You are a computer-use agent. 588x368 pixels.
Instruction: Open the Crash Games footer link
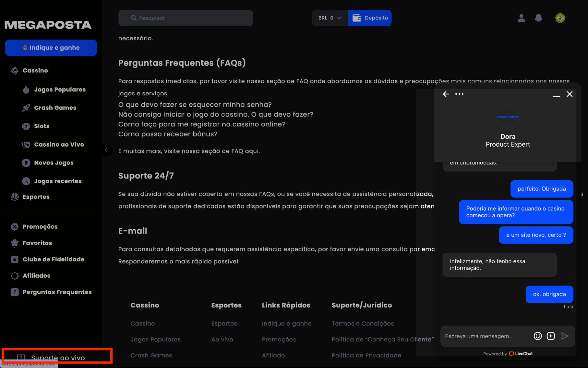pos(151,355)
